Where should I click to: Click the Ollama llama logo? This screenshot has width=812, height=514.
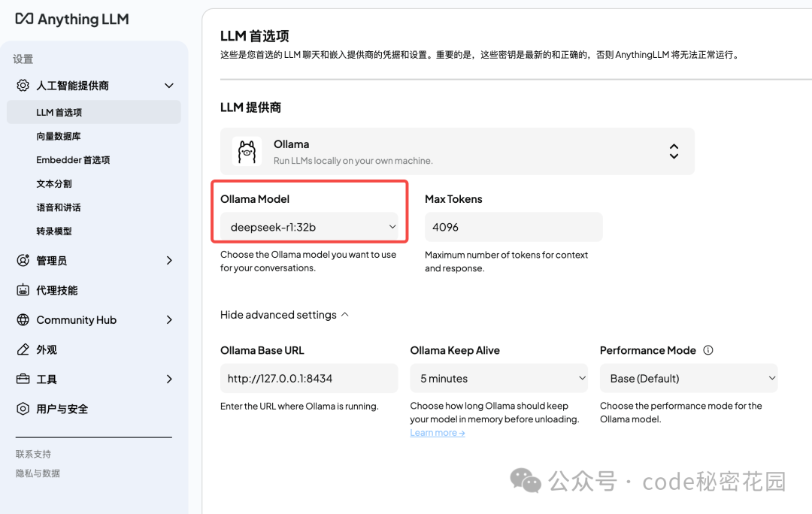pyautogui.click(x=247, y=151)
